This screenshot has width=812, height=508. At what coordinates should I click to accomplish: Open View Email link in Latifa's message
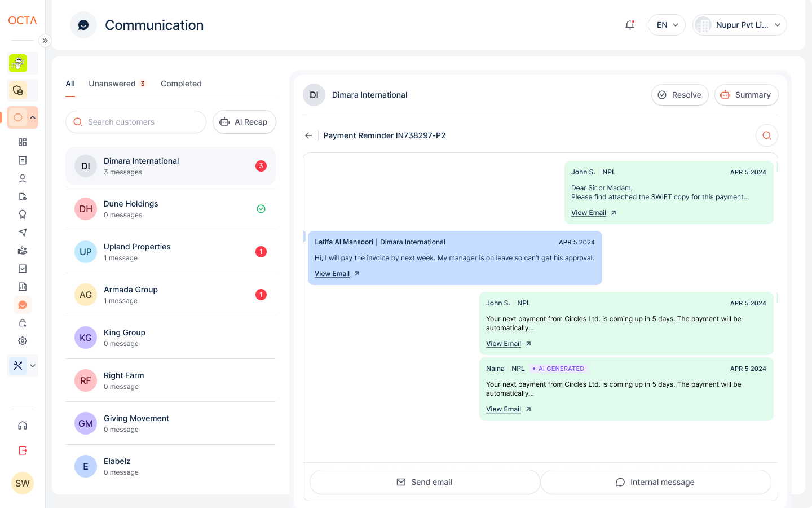pos(337,274)
